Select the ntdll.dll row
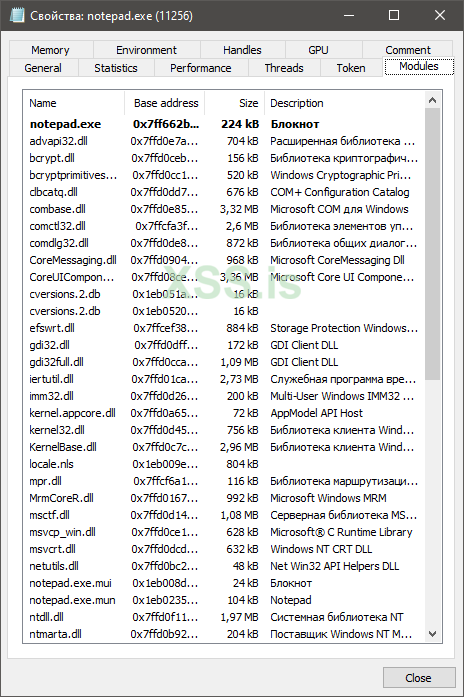This screenshot has width=464, height=697. pyautogui.click(x=224, y=617)
